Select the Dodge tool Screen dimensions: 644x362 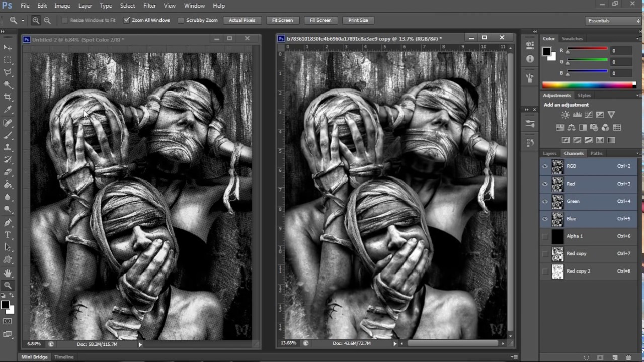[8, 209]
